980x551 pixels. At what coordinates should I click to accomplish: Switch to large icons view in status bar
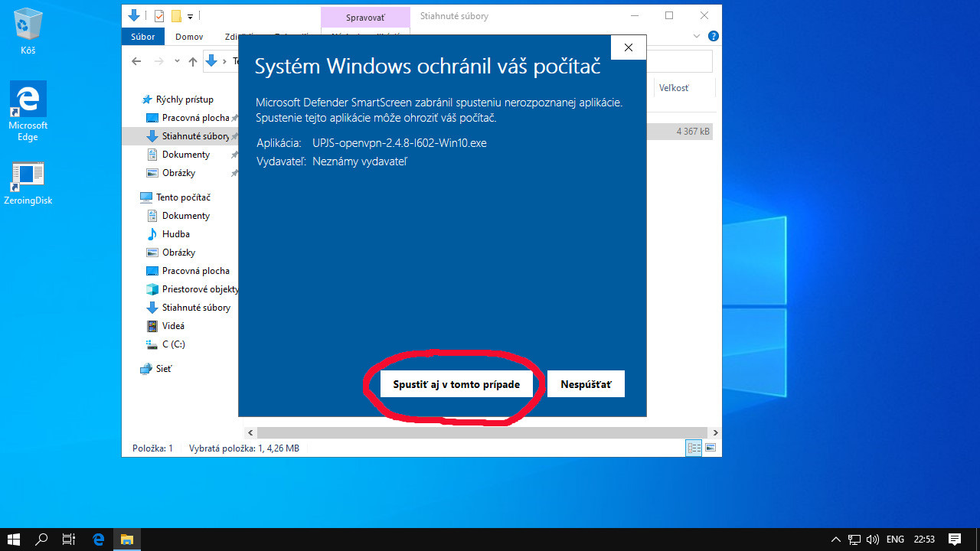click(710, 448)
